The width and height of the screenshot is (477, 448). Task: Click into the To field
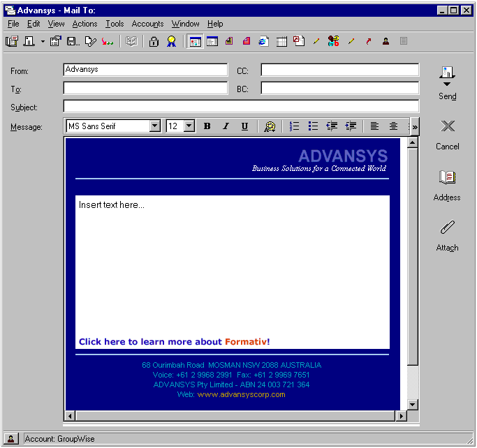[145, 88]
